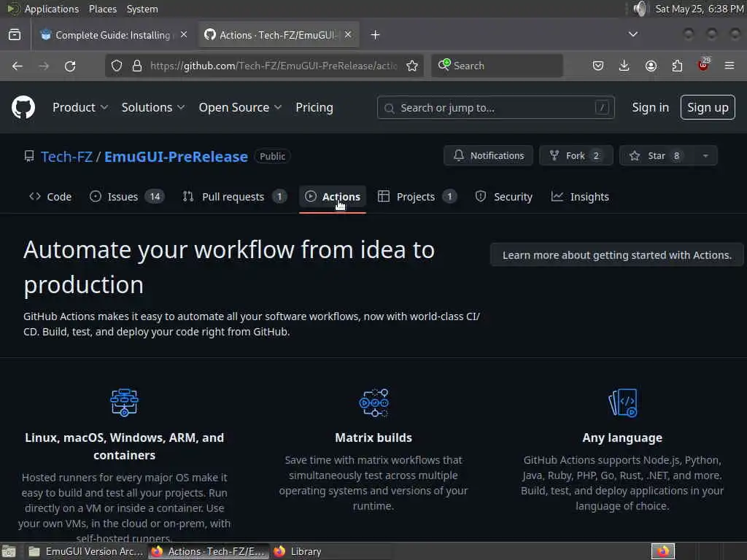The width and height of the screenshot is (747, 560).
Task: Click the GitHub octocat logo
Action: pyautogui.click(x=23, y=107)
